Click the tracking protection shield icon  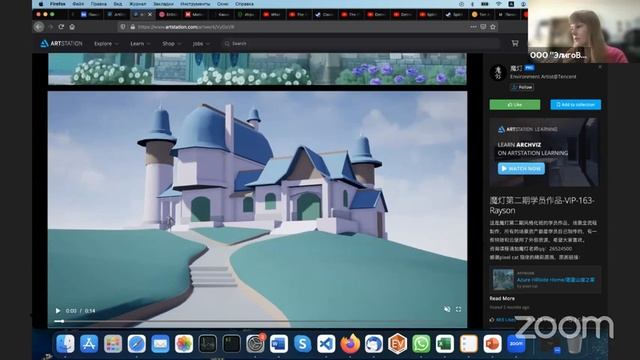(x=123, y=27)
